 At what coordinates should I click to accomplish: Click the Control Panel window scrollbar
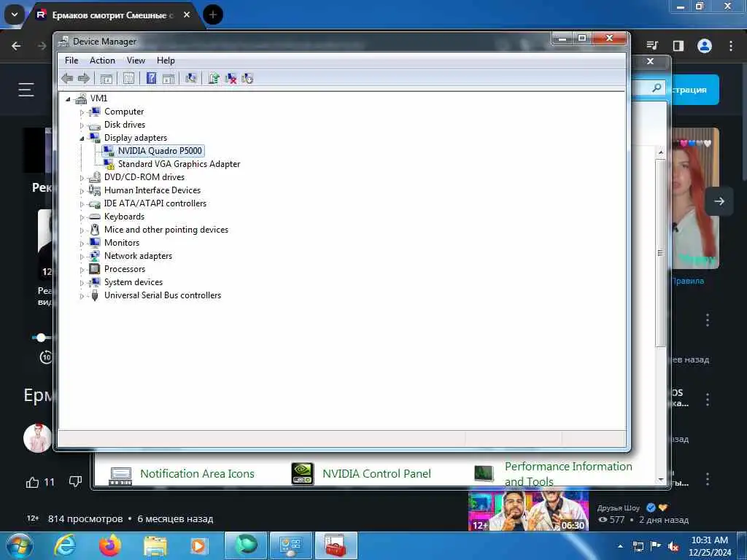(660, 253)
